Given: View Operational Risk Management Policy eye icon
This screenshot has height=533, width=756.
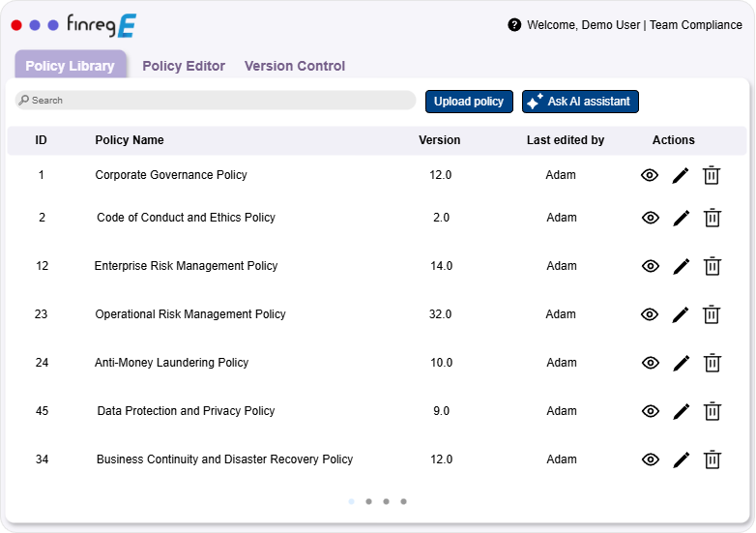Looking at the screenshot, I should click(650, 314).
